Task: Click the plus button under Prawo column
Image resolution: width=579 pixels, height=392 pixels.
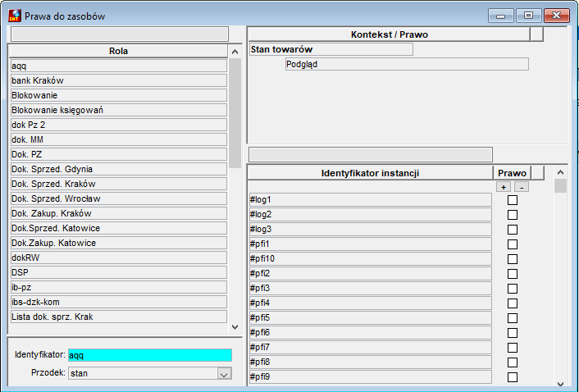Action: point(504,187)
